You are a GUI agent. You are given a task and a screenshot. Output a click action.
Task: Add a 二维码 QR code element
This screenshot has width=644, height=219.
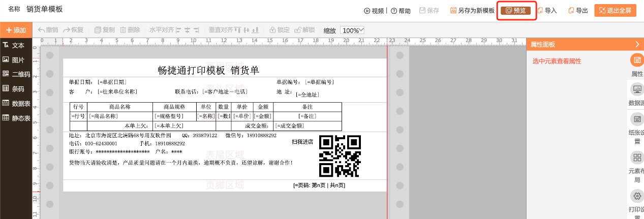point(16,74)
